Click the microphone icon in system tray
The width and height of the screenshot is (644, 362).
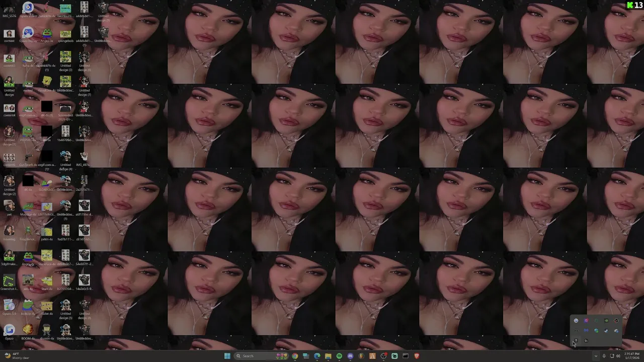604,356
